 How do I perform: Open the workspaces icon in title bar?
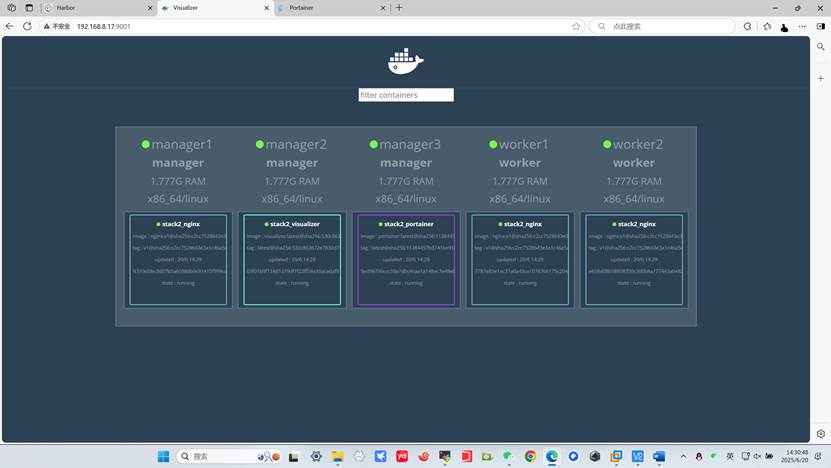tap(12, 8)
